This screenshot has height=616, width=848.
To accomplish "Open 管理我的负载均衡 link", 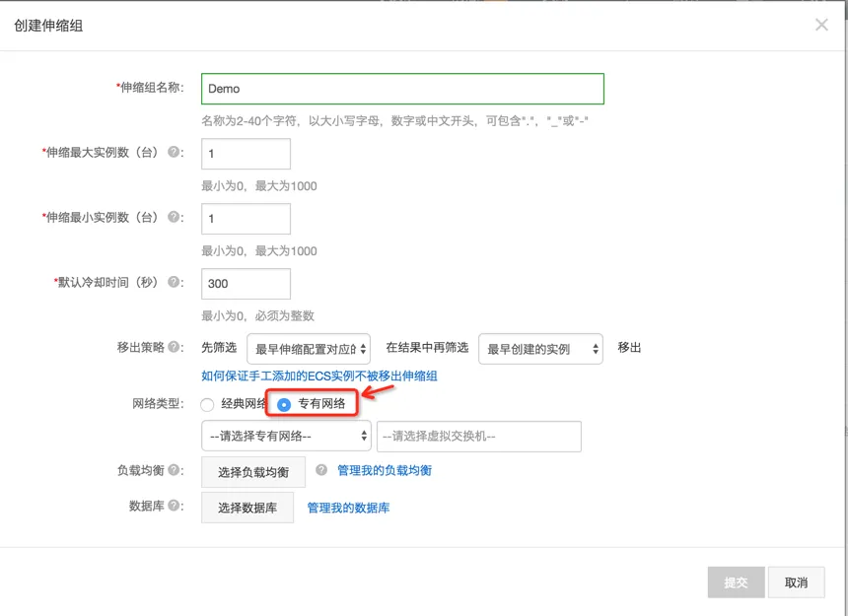I will tap(388, 471).
